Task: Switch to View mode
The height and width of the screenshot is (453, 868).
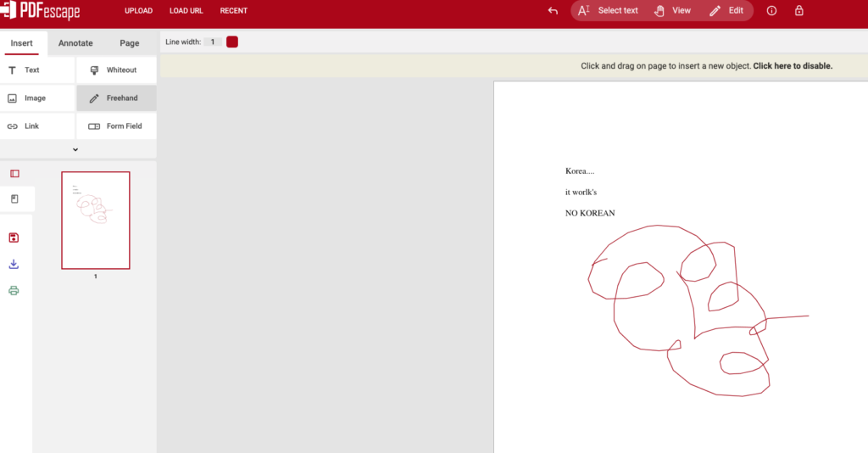Action: (672, 11)
